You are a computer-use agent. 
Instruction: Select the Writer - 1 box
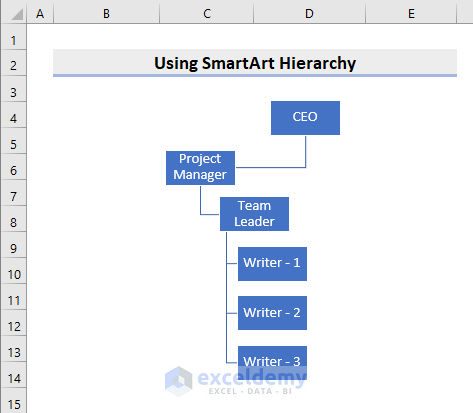[272, 264]
